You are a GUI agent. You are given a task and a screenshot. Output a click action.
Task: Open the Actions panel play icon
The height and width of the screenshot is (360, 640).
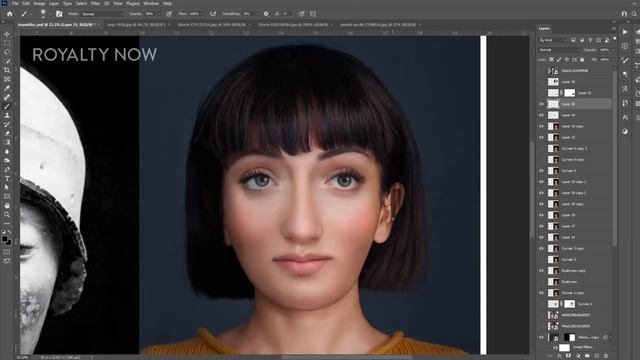tap(625, 31)
